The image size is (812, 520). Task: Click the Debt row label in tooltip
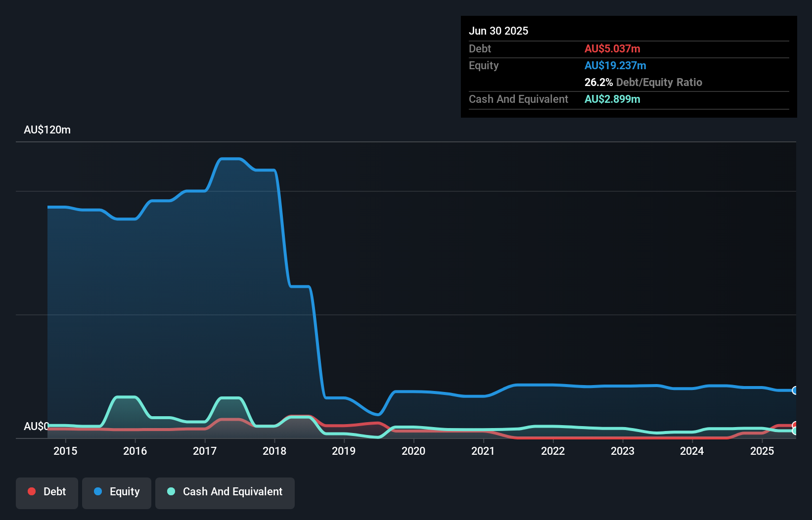pyautogui.click(x=480, y=48)
